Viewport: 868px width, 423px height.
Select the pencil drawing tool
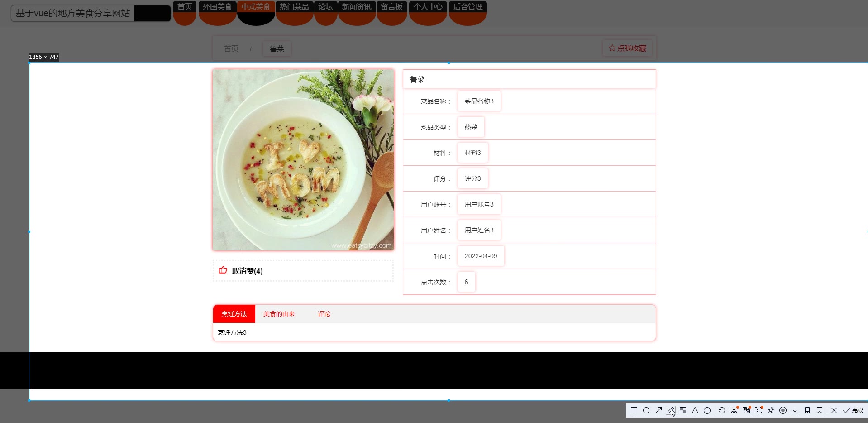pos(671,410)
